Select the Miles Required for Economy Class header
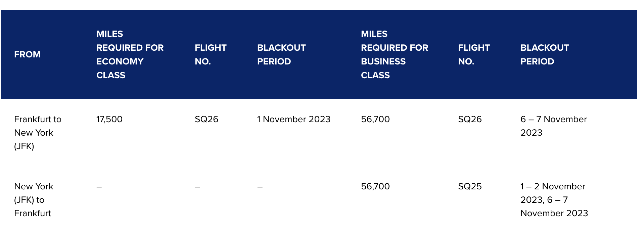 point(130,54)
